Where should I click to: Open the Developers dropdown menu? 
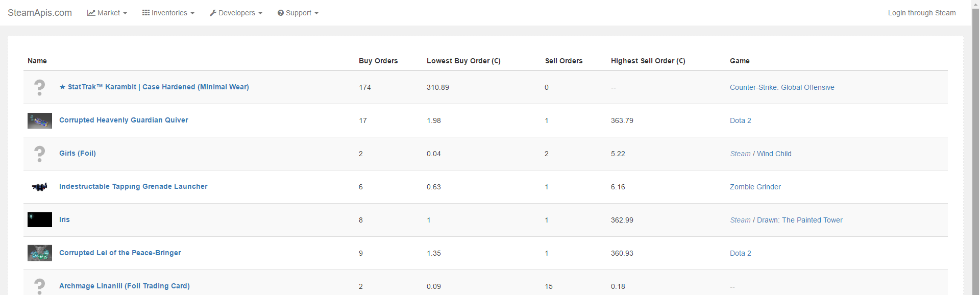point(236,13)
